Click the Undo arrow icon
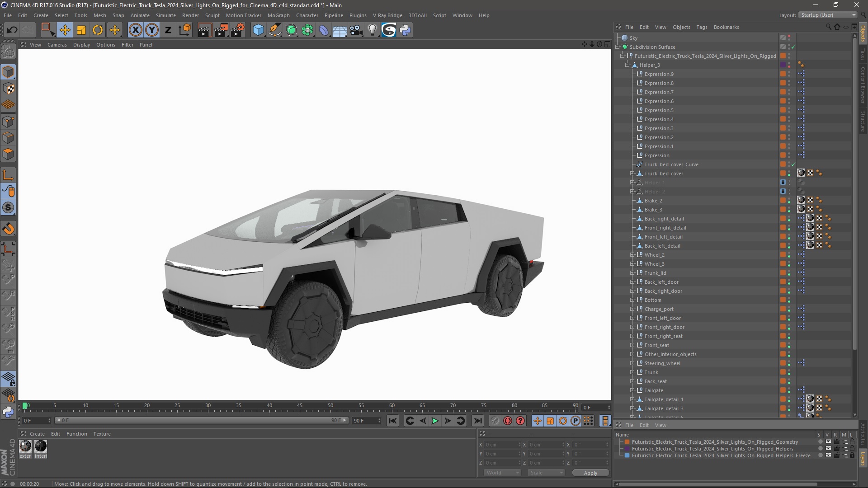Image resolution: width=868 pixels, height=488 pixels. click(12, 30)
